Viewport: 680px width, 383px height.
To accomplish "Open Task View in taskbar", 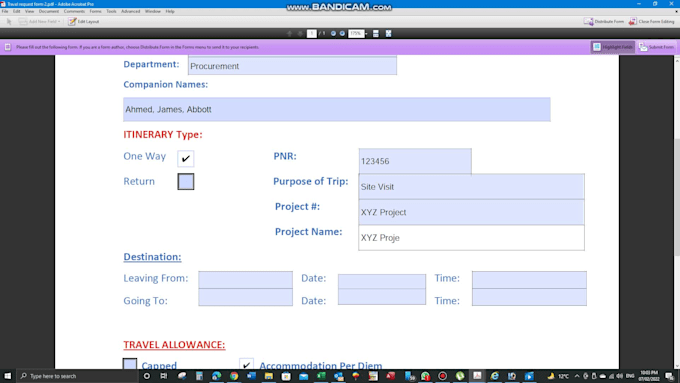I will [x=164, y=376].
